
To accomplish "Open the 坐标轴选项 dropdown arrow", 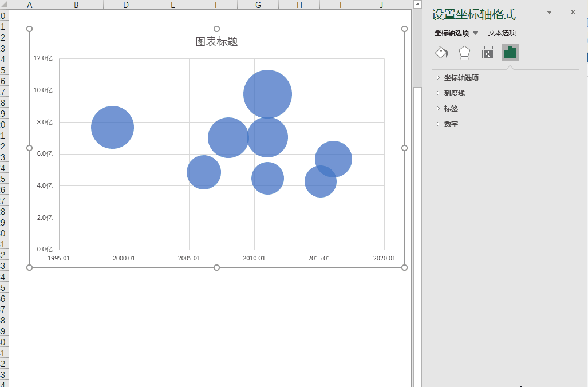I will pyautogui.click(x=476, y=33).
